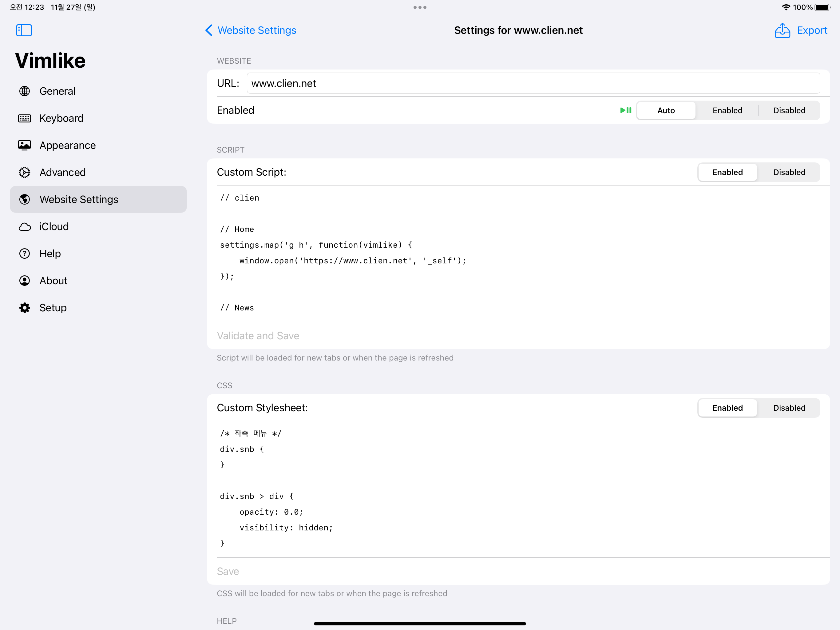
Task: Click the Setup gear icon
Action: click(x=25, y=307)
